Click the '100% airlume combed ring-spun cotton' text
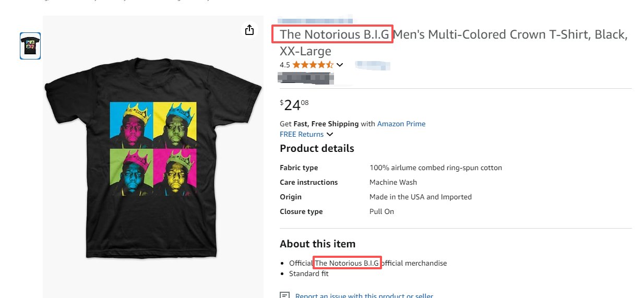The width and height of the screenshot is (644, 298). [x=435, y=168]
